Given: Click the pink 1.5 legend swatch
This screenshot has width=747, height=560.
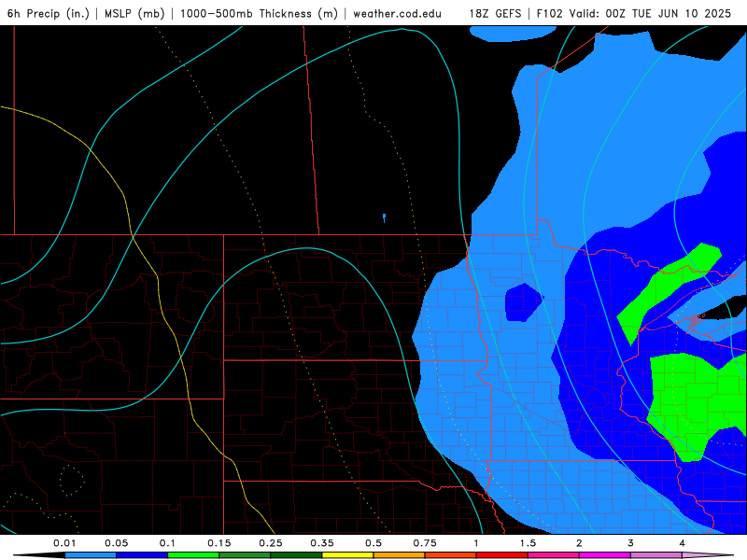Looking at the screenshot, I should click(x=554, y=555).
